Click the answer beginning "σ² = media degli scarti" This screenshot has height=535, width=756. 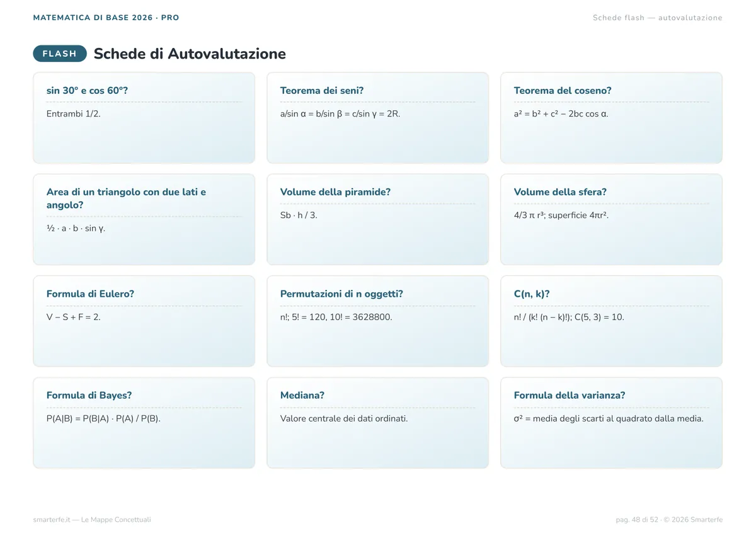609,419
